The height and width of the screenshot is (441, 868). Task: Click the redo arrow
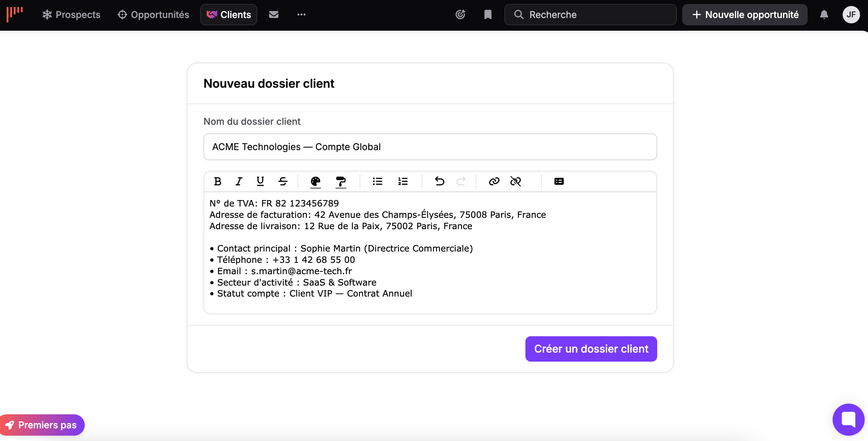pos(461,181)
